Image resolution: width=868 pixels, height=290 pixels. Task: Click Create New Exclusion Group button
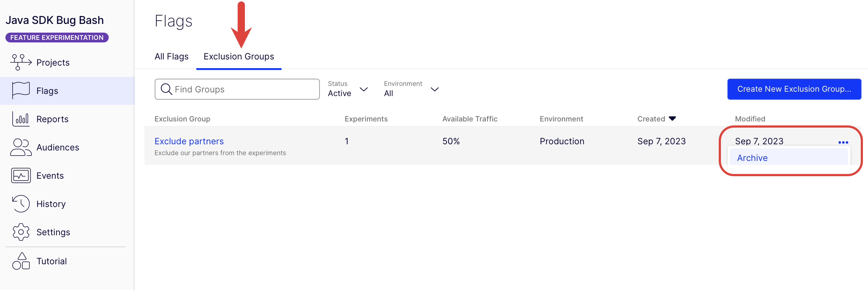coord(794,89)
